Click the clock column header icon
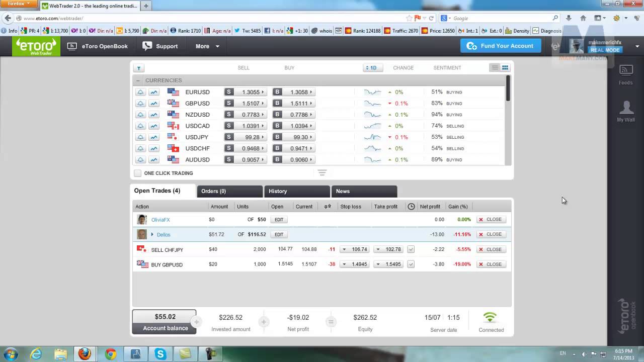 tap(411, 206)
